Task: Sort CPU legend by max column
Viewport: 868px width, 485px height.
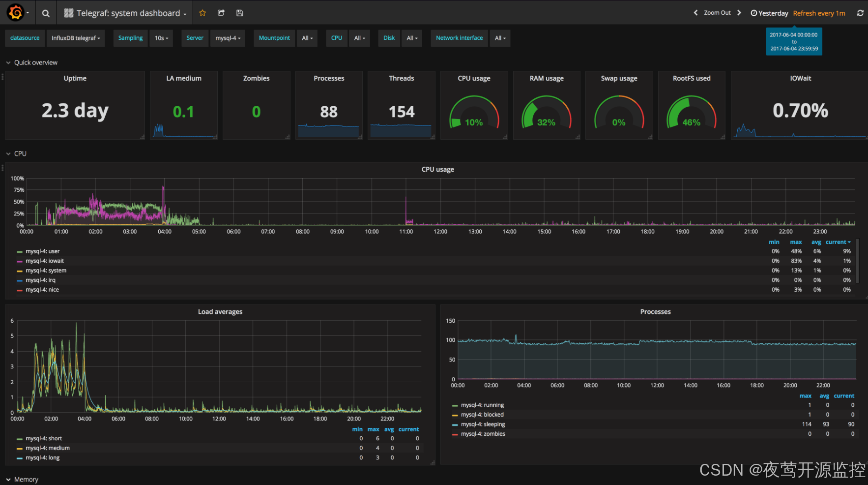Action: click(x=796, y=242)
